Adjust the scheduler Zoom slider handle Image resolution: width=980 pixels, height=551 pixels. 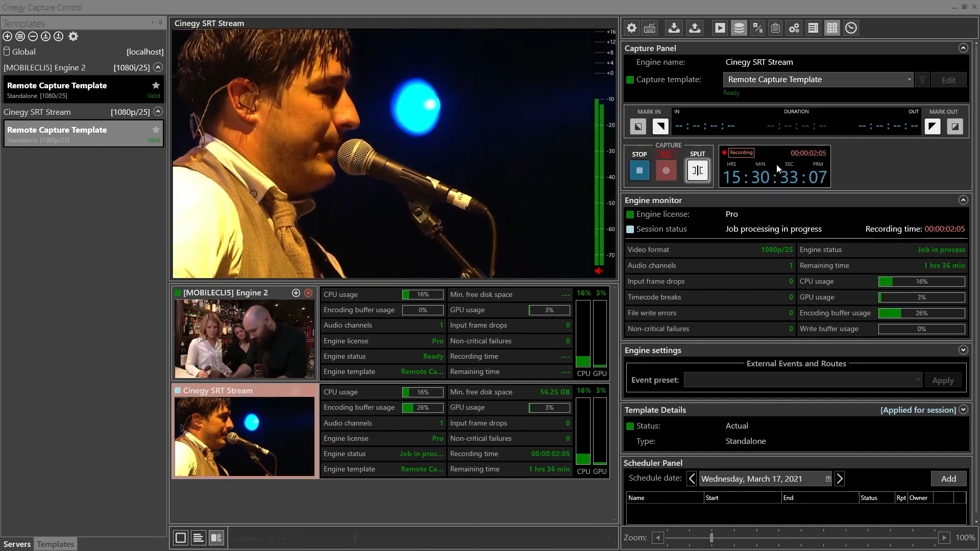(711, 538)
